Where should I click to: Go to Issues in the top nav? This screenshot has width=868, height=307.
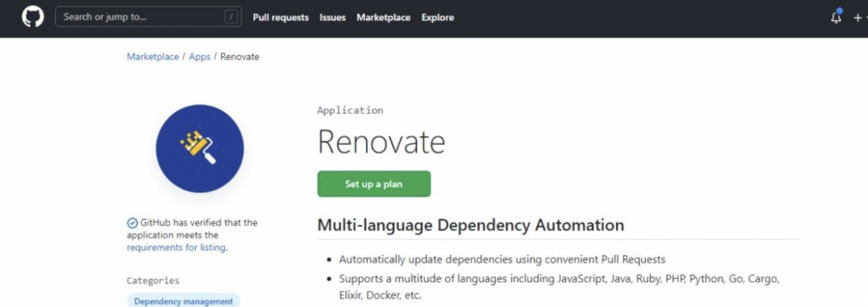point(332,17)
